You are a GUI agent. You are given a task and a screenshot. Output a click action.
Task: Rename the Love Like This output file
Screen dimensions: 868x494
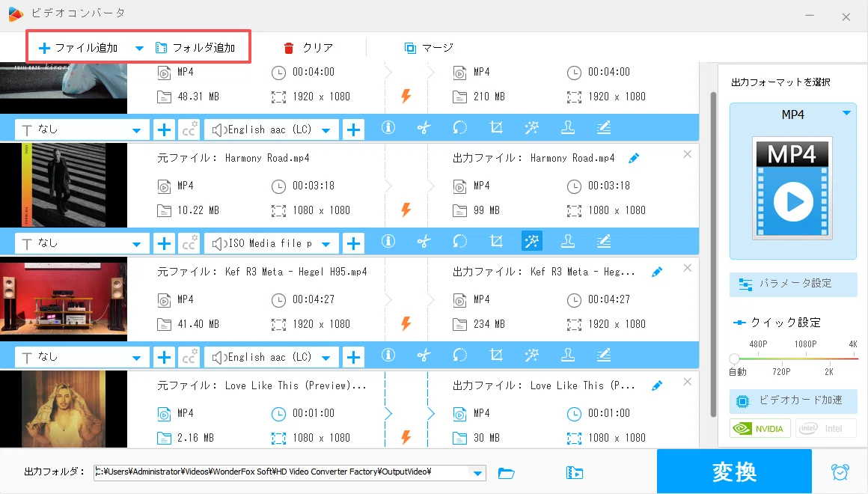657,385
